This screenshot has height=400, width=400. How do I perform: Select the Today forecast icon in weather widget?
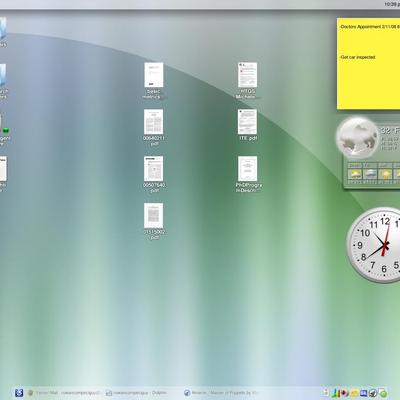pyautogui.click(x=355, y=174)
